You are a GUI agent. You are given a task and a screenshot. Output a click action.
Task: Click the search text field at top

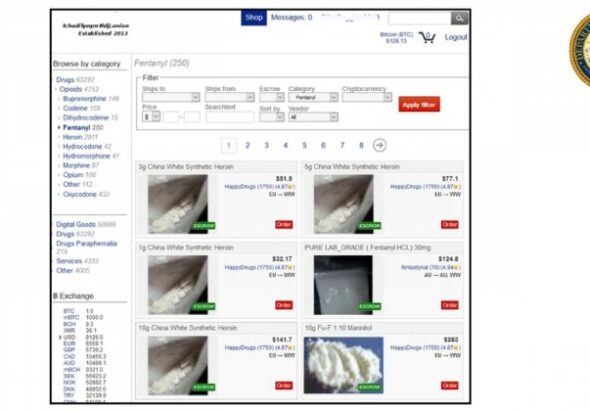coord(420,18)
